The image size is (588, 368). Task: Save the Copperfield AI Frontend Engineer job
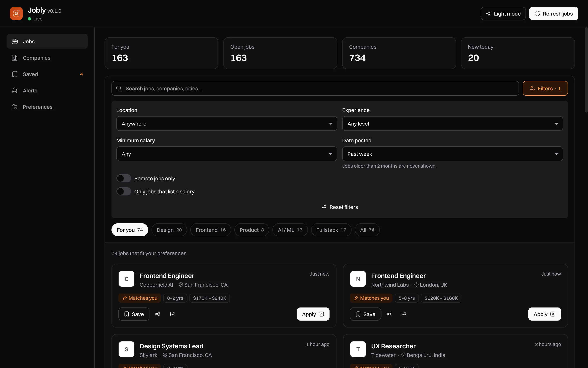[x=134, y=314]
